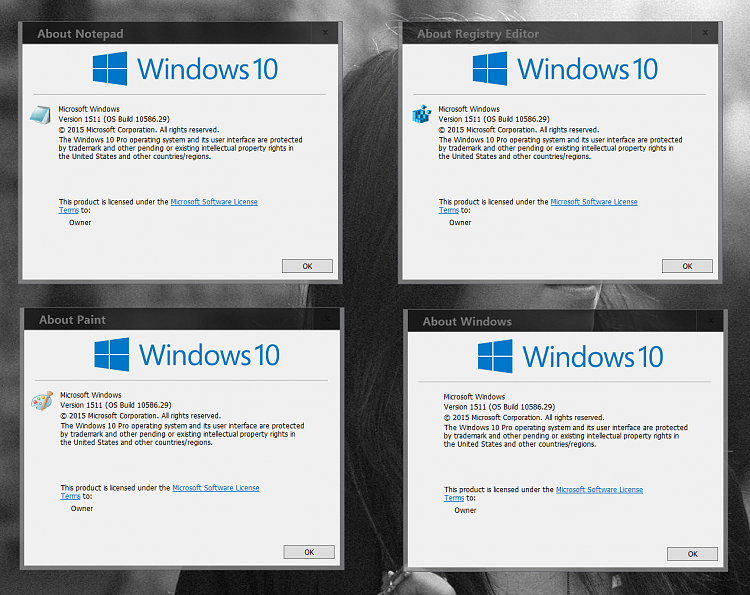Click OK in the About Registry Editor dialog

[x=687, y=266]
